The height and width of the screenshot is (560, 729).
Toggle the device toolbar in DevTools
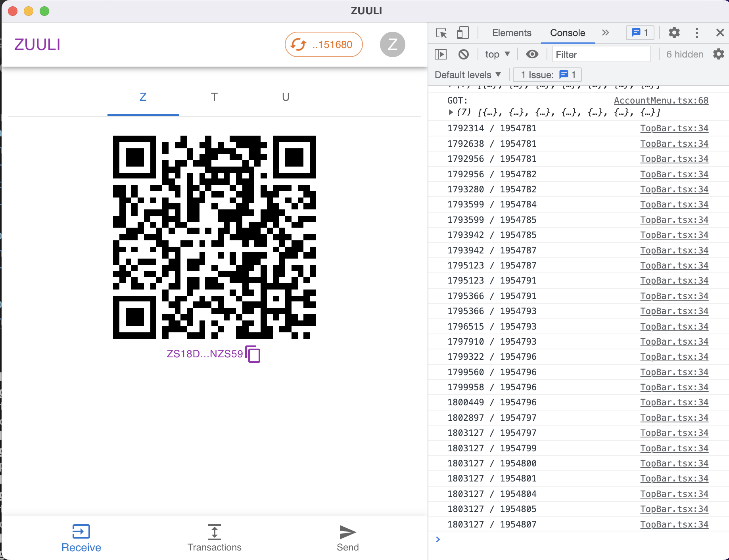click(x=462, y=33)
